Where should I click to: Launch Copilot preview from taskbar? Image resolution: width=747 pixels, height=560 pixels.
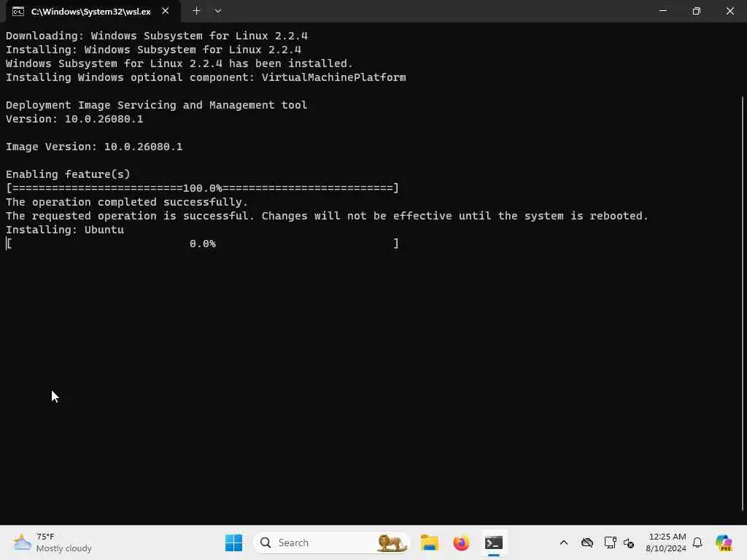724,542
